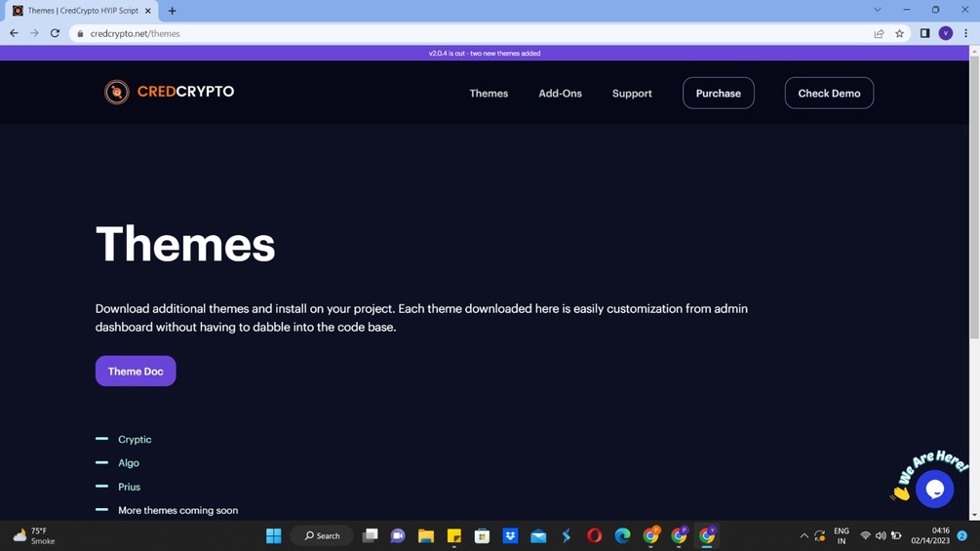Click the Purchase button

click(x=718, y=93)
